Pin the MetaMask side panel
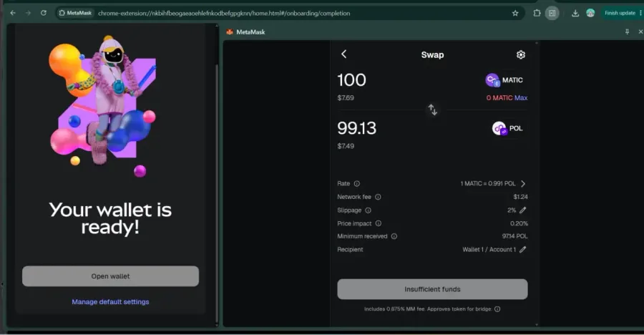Screen dimensions: 644x335 tap(627, 31)
